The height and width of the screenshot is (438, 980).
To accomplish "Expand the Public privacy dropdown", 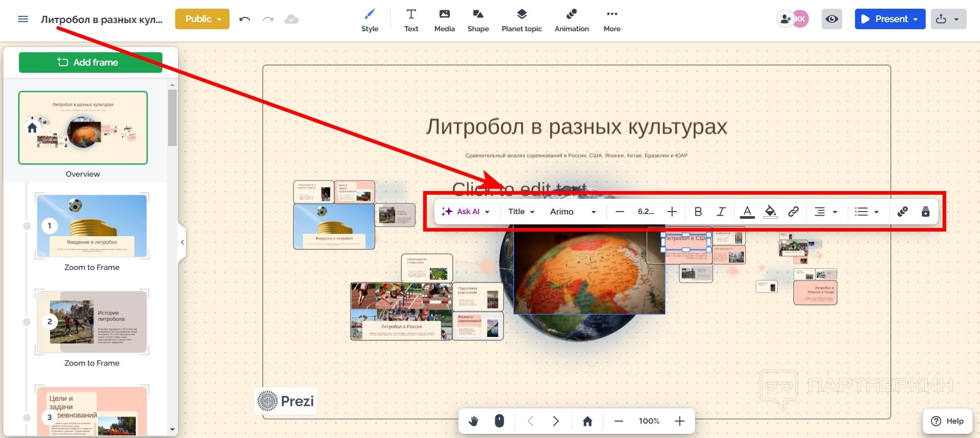I will pyautogui.click(x=202, y=19).
